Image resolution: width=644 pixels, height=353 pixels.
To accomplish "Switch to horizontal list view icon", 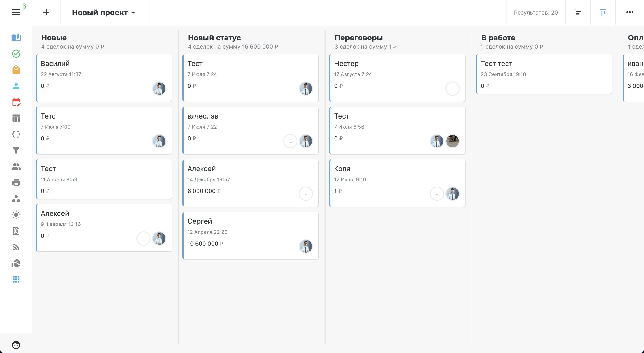I will point(578,13).
